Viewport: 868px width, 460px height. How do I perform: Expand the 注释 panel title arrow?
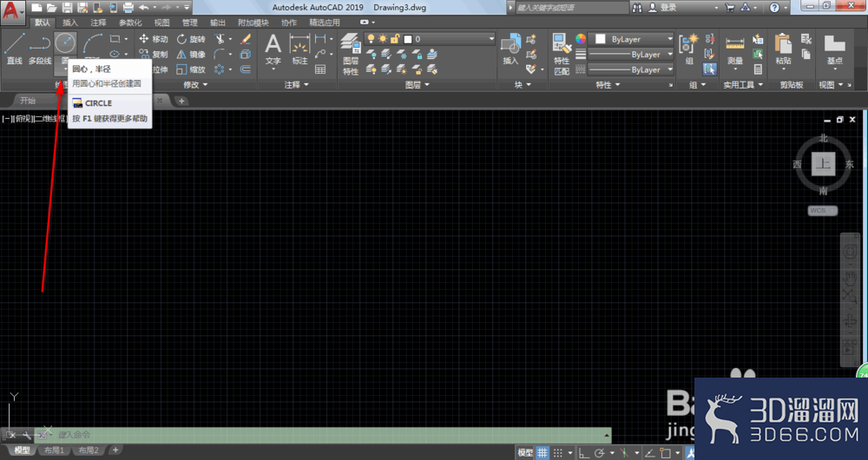(x=306, y=85)
